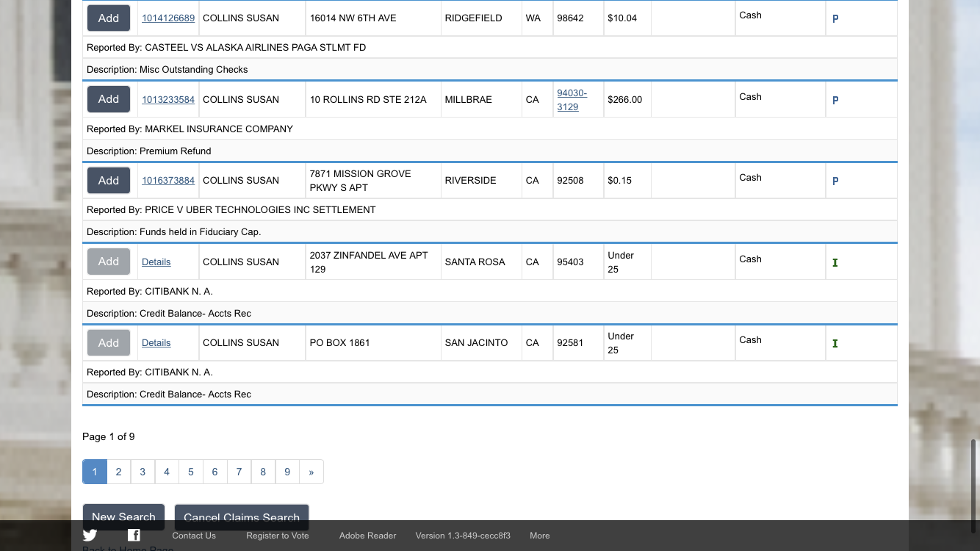Viewport: 980px width, 551px height.
Task: Click the Page 1 of 9 label
Action: pos(109,436)
